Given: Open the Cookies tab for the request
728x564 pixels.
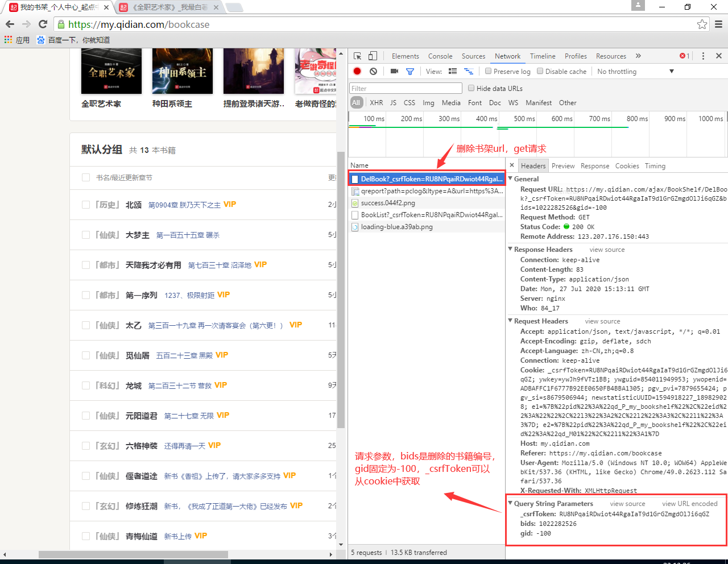Looking at the screenshot, I should (x=627, y=165).
